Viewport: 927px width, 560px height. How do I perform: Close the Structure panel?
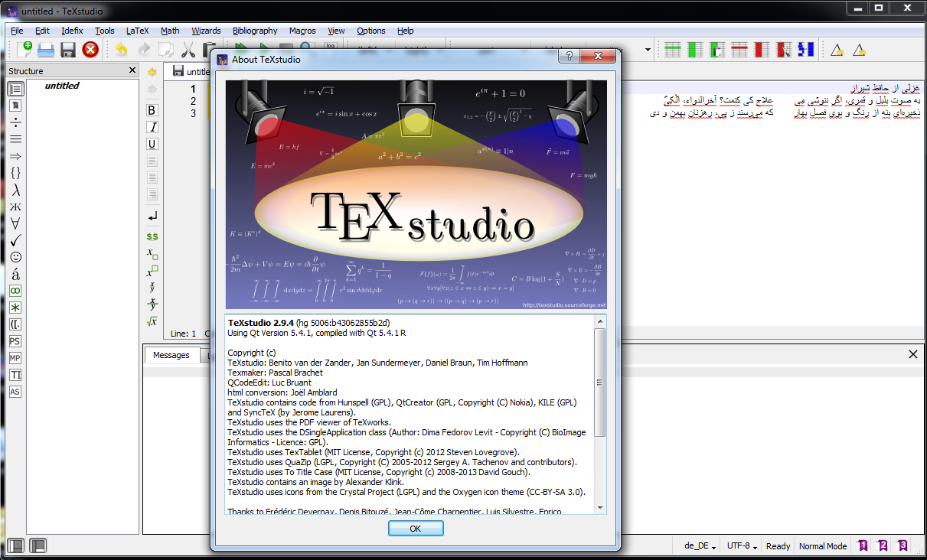(132, 70)
